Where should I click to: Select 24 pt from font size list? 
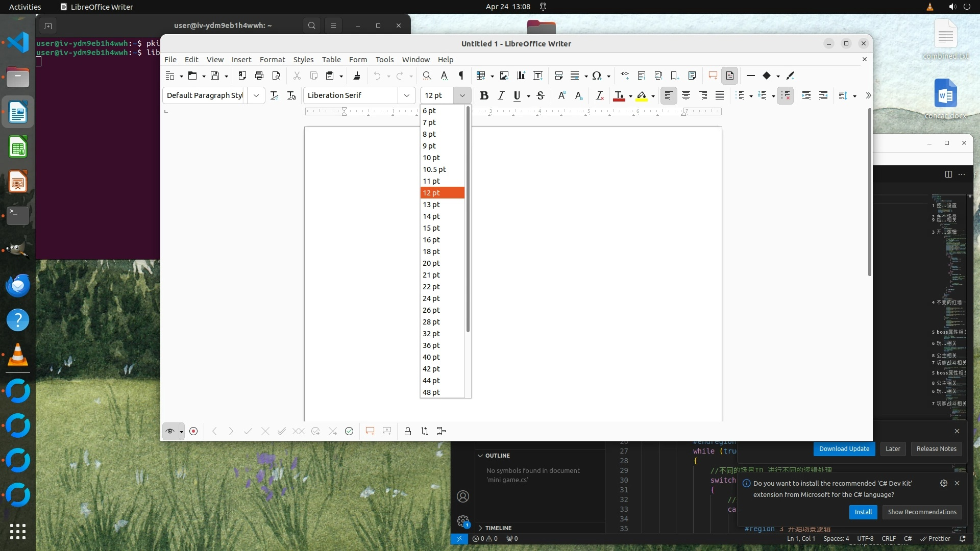(431, 298)
